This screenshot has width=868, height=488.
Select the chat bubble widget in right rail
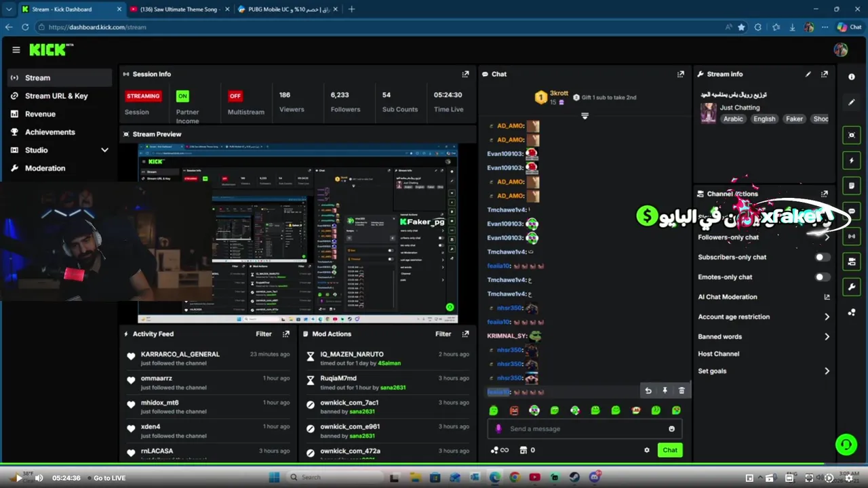click(852, 211)
